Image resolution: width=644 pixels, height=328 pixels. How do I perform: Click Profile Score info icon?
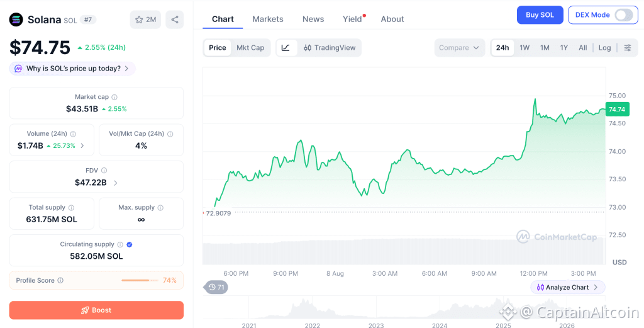(60, 280)
